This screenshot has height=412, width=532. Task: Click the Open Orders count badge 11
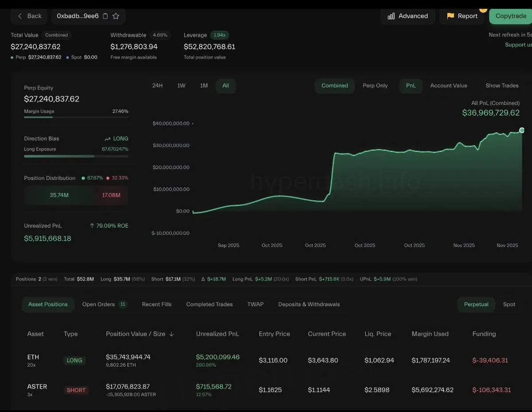123,304
